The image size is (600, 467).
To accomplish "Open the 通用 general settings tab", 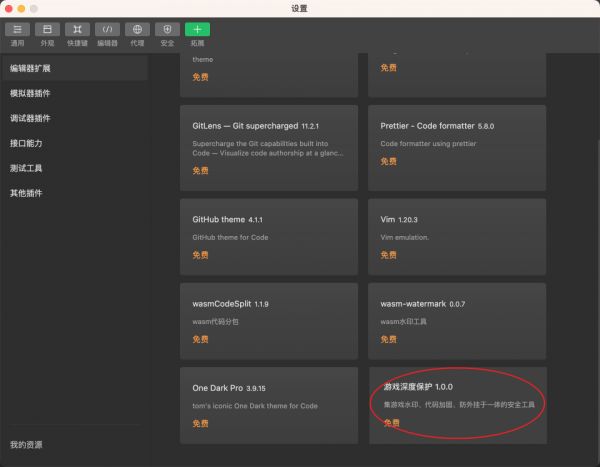I will pos(17,34).
